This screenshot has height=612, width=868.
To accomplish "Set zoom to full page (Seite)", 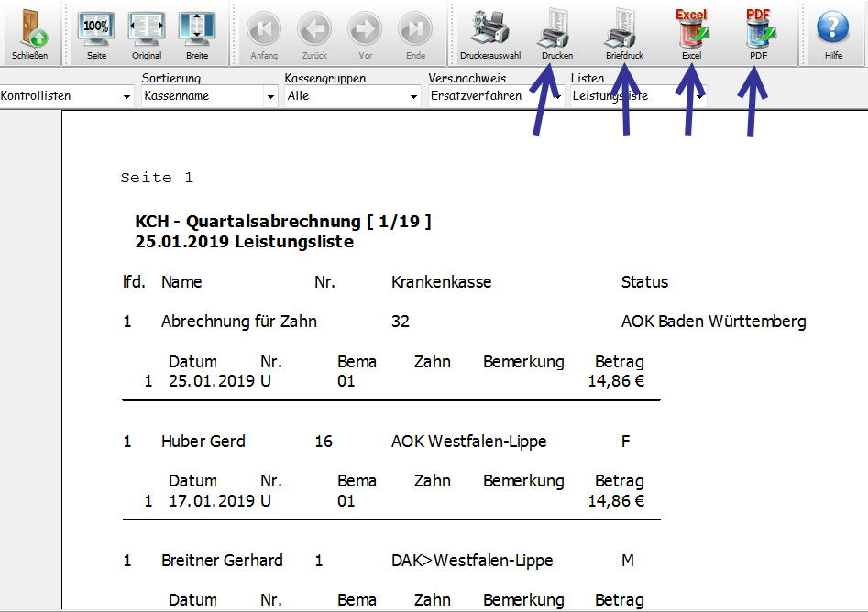I will click(x=96, y=31).
